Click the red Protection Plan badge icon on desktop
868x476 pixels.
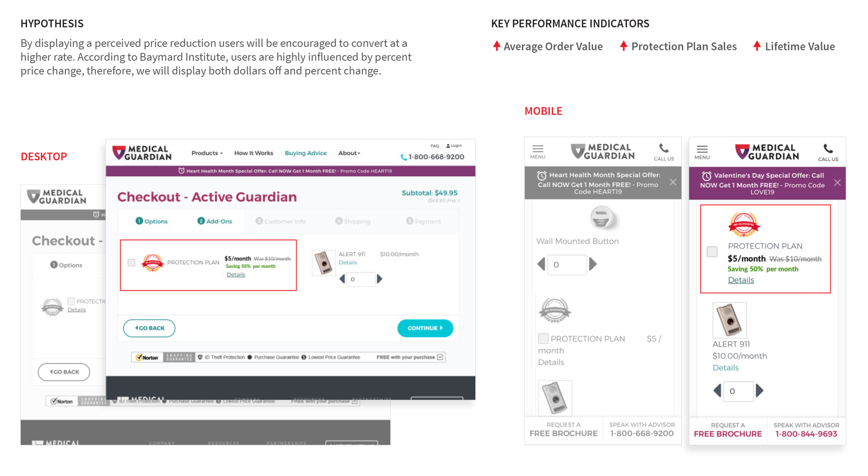tap(152, 263)
